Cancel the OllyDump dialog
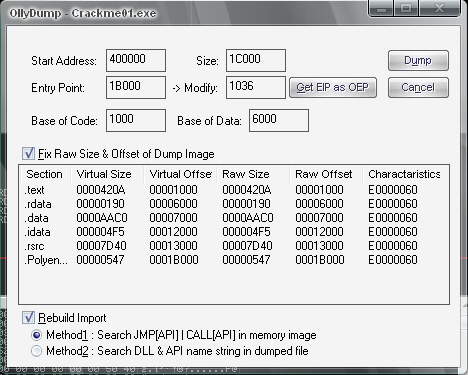 [x=418, y=88]
